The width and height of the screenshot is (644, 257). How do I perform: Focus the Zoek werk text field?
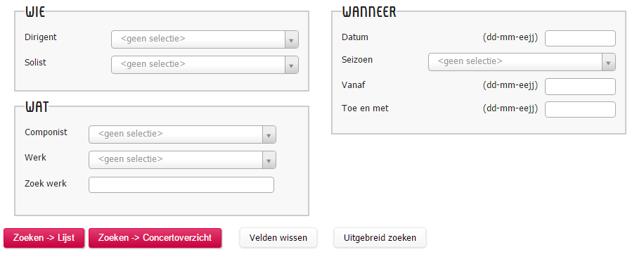tap(181, 184)
